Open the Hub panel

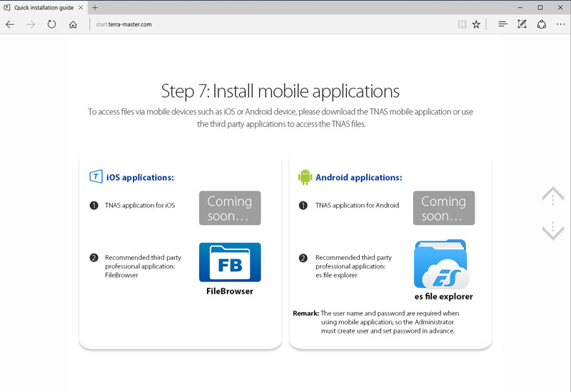pyautogui.click(x=502, y=24)
